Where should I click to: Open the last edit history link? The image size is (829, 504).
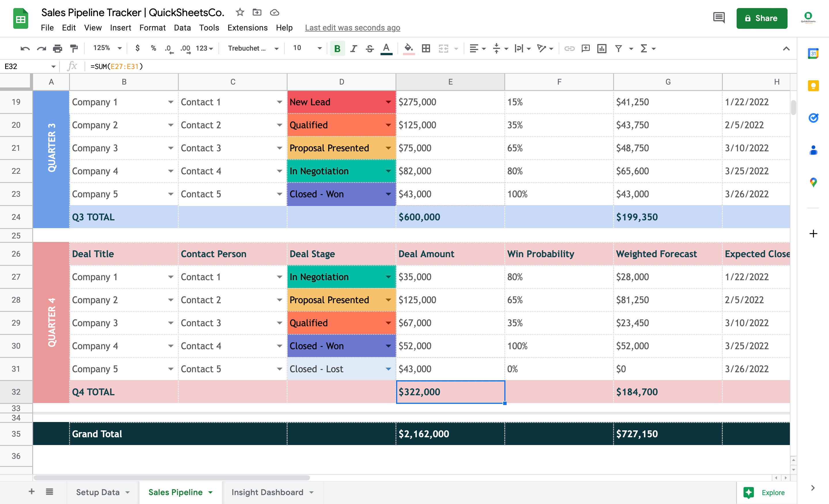[352, 28]
